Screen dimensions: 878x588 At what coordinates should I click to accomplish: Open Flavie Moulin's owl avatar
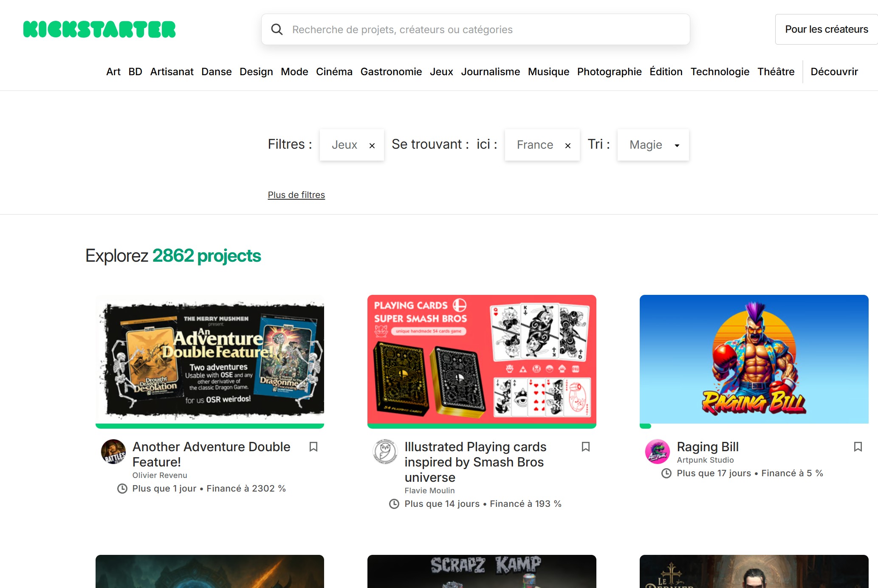pos(385,451)
